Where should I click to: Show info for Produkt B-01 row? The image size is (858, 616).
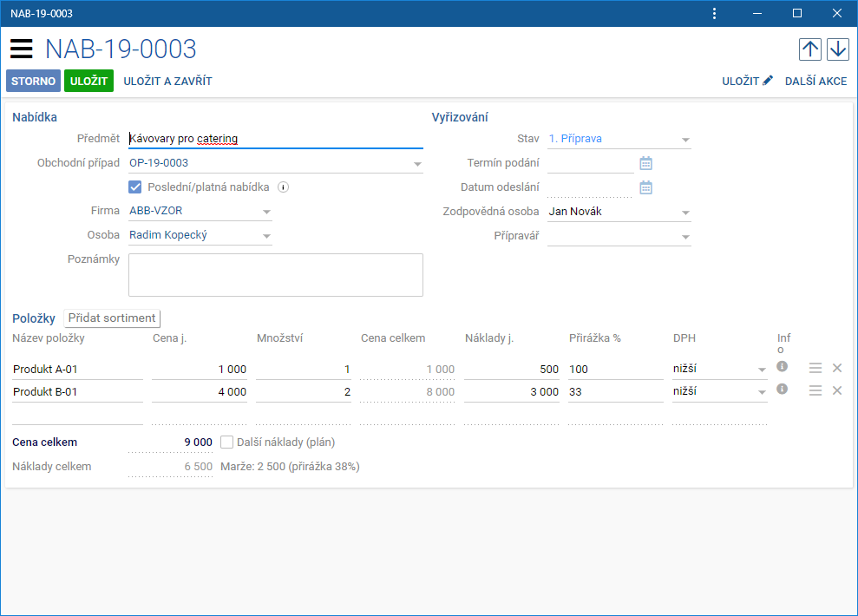[782, 389]
